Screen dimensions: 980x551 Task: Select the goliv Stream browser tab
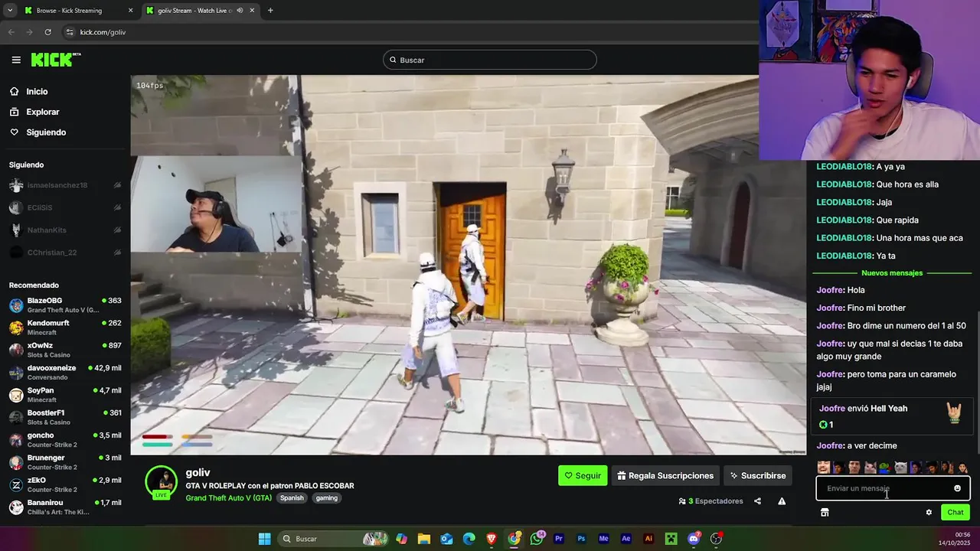[x=201, y=11]
